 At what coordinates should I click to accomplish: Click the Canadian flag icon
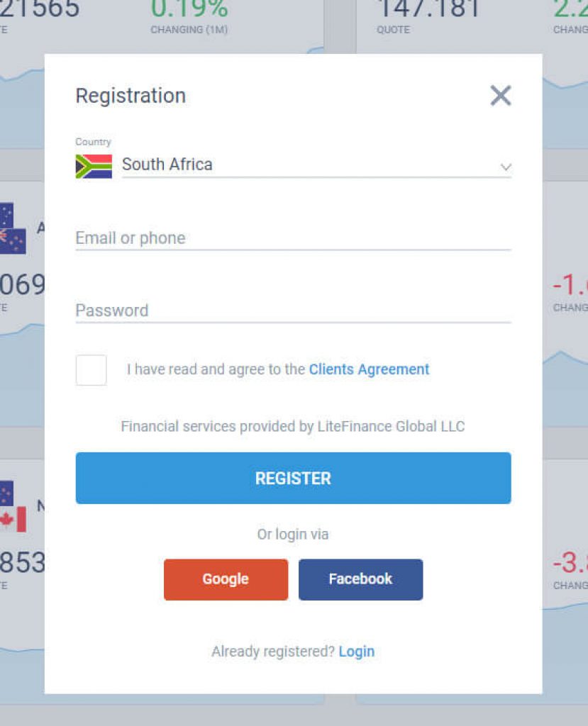pos(16,521)
